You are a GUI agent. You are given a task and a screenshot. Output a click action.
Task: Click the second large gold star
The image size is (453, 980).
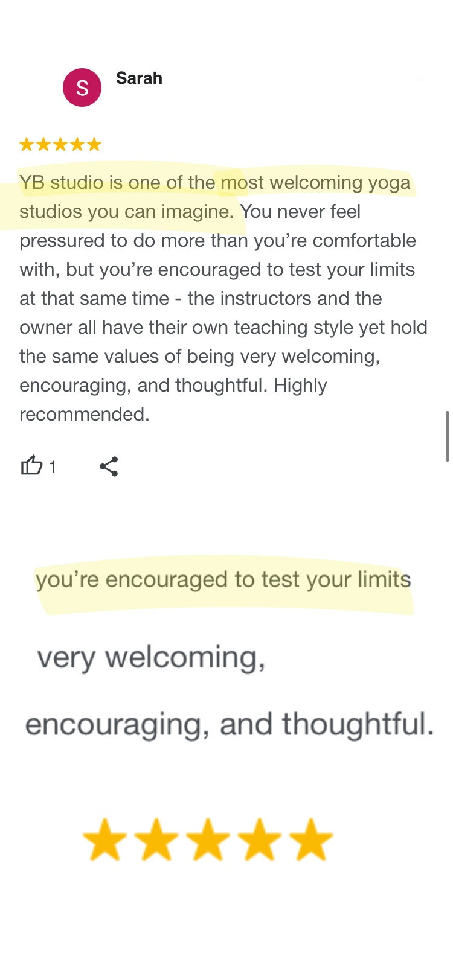point(156,839)
